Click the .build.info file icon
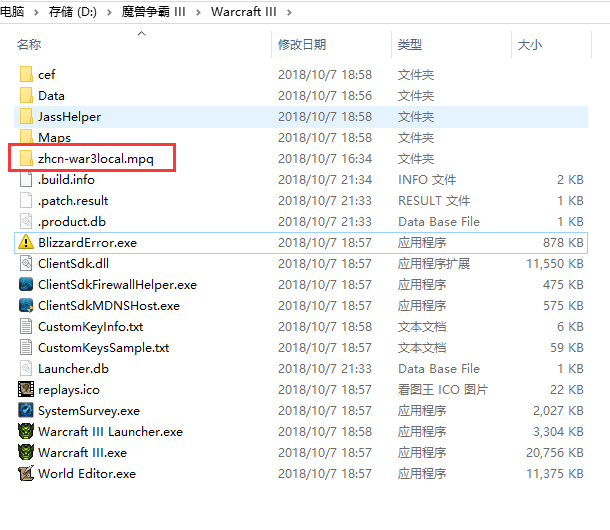This screenshot has width=610, height=530. pos(26,179)
